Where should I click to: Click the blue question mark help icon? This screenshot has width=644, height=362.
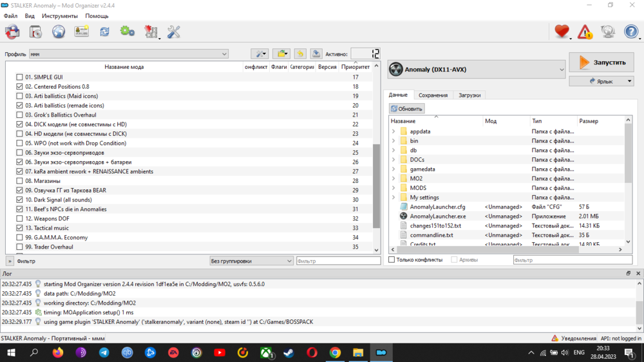pyautogui.click(x=631, y=32)
